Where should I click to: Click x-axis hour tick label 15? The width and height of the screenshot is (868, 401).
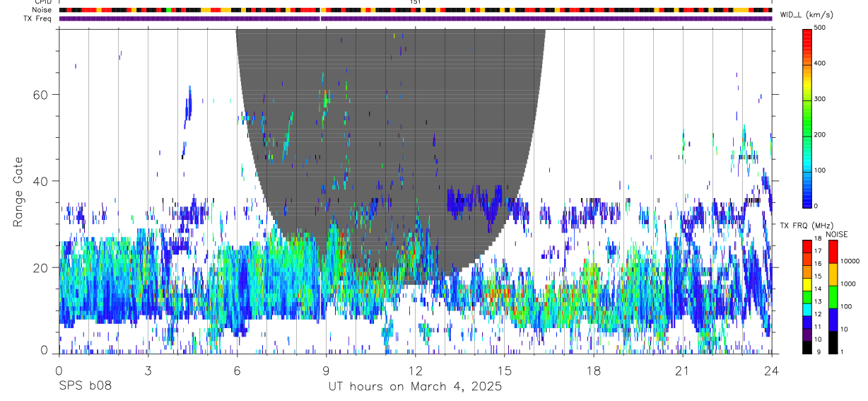coord(504,371)
